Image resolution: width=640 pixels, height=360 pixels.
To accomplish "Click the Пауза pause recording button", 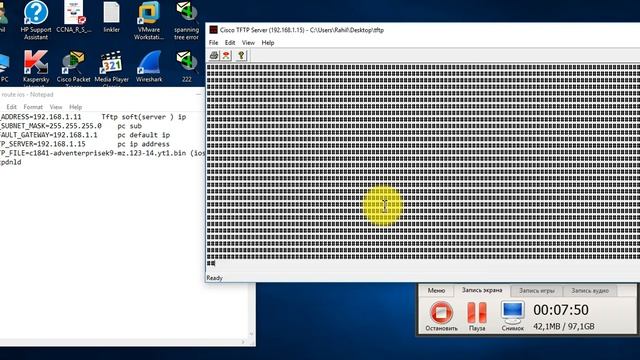I will coord(477,316).
